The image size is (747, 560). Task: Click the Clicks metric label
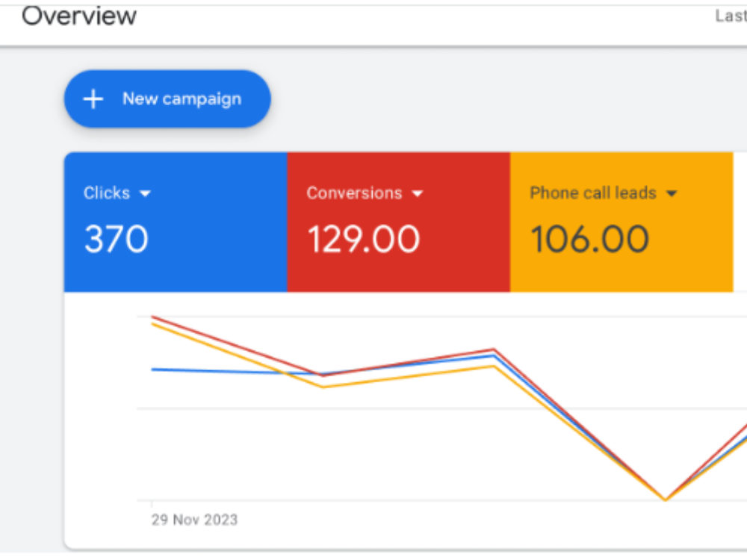coord(107,193)
